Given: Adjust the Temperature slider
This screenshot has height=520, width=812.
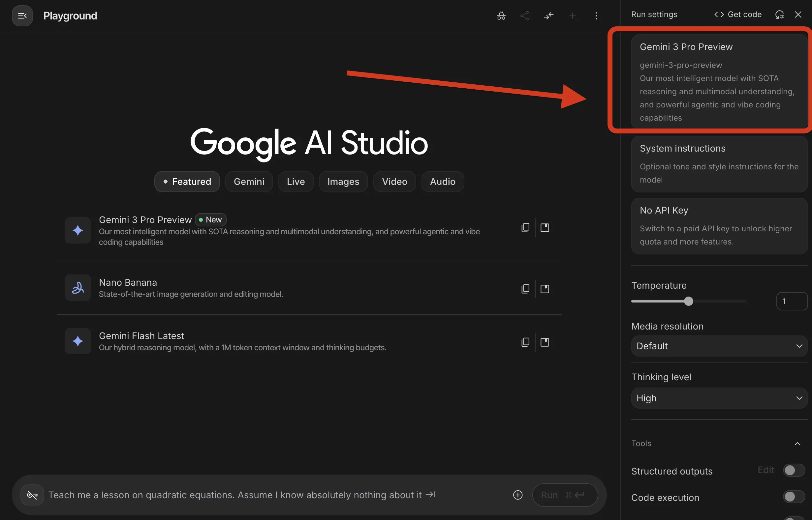Looking at the screenshot, I should [x=688, y=301].
